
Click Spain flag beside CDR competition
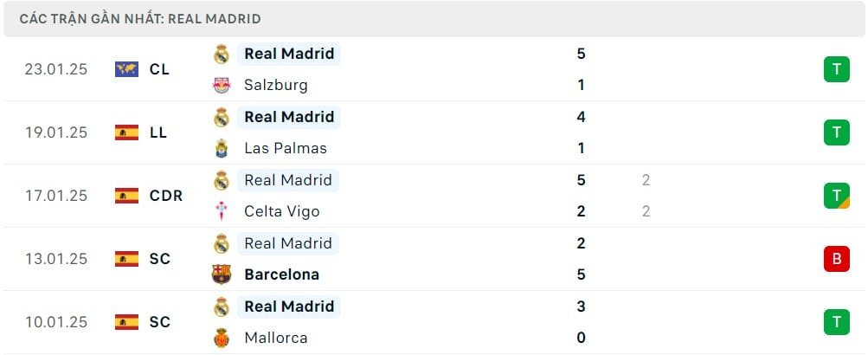tap(126, 196)
